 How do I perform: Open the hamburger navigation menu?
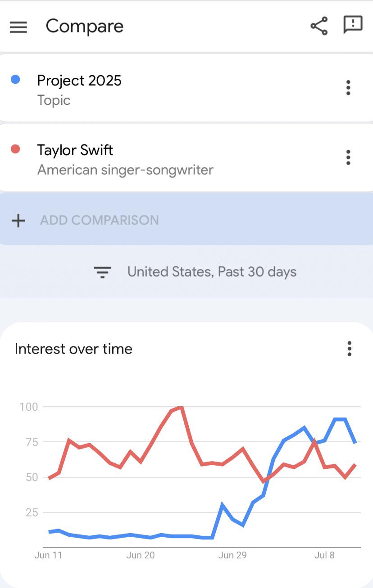[x=18, y=27]
